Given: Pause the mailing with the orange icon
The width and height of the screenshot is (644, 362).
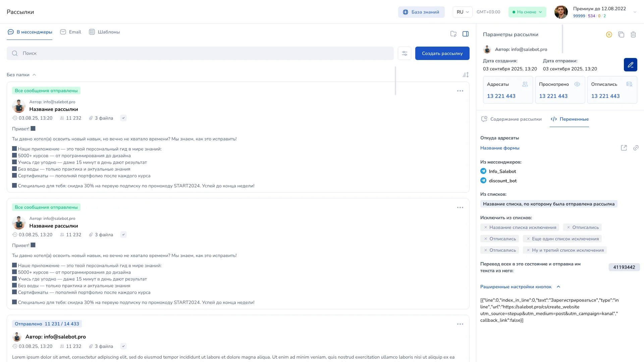Looking at the screenshot, I should [x=609, y=35].
